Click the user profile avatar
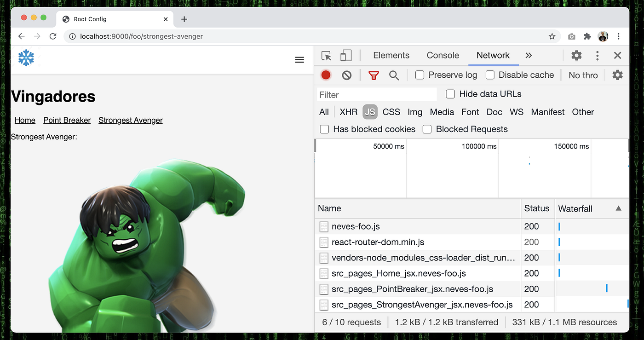 pyautogui.click(x=603, y=36)
